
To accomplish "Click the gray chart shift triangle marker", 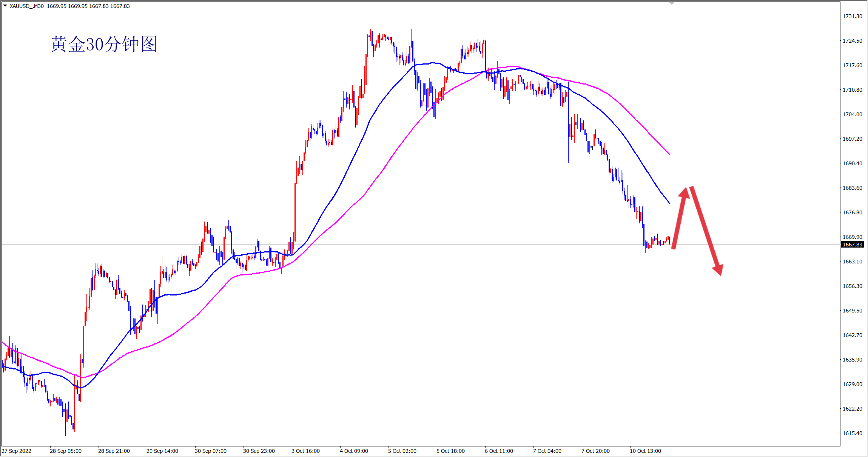I will pyautogui.click(x=672, y=3).
